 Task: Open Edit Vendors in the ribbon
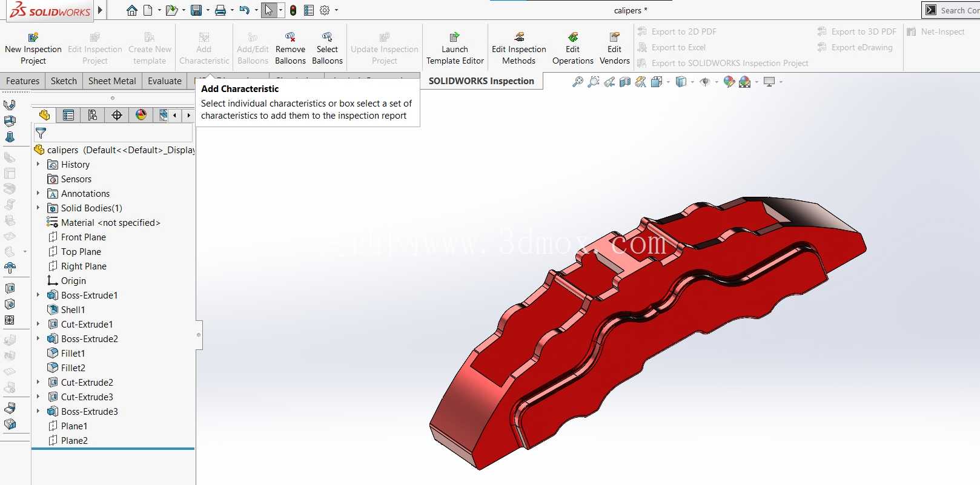click(x=615, y=48)
